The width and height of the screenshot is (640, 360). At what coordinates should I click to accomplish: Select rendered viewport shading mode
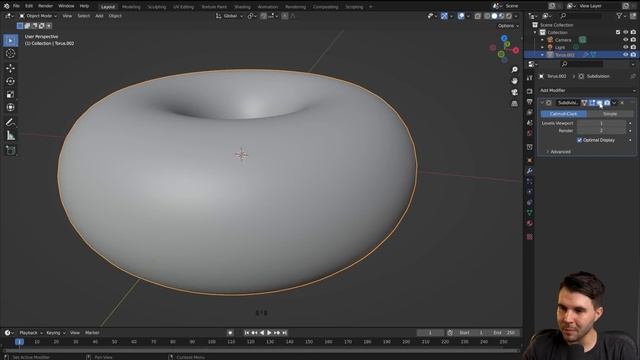click(x=509, y=16)
